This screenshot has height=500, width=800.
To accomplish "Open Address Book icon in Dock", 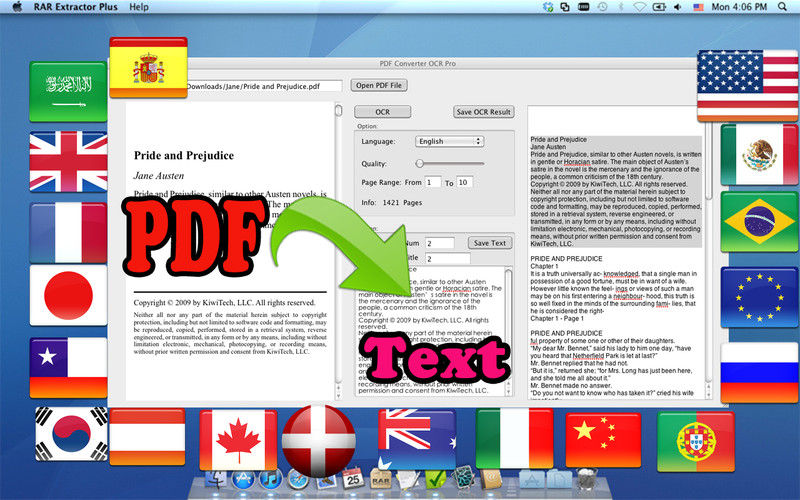I will tap(491, 479).
